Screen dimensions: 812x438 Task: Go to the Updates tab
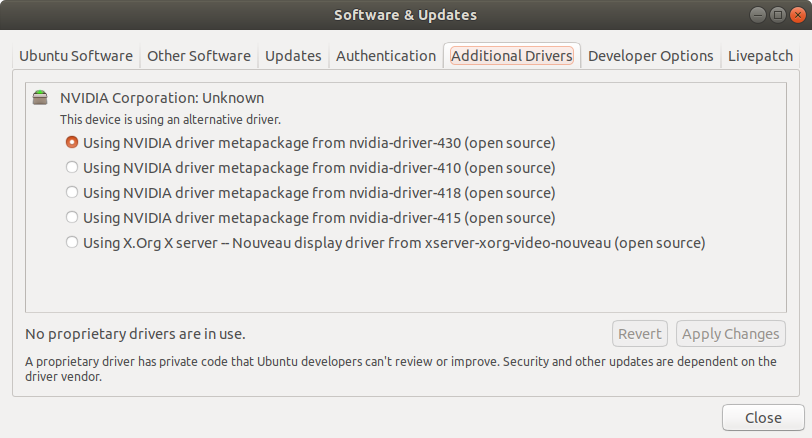pyautogui.click(x=293, y=56)
